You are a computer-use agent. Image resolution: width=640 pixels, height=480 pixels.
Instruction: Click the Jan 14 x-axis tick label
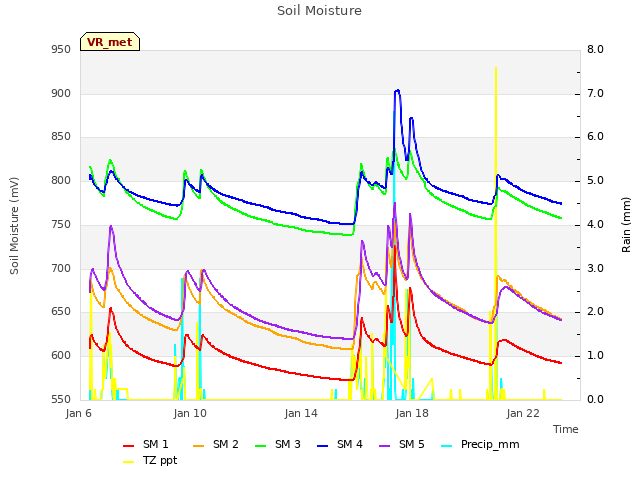coord(301,413)
